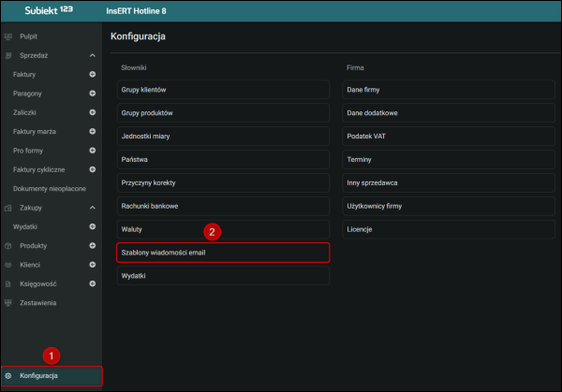Click the plus icon next to Pro formy
This screenshot has height=392, width=562.
[x=92, y=151]
